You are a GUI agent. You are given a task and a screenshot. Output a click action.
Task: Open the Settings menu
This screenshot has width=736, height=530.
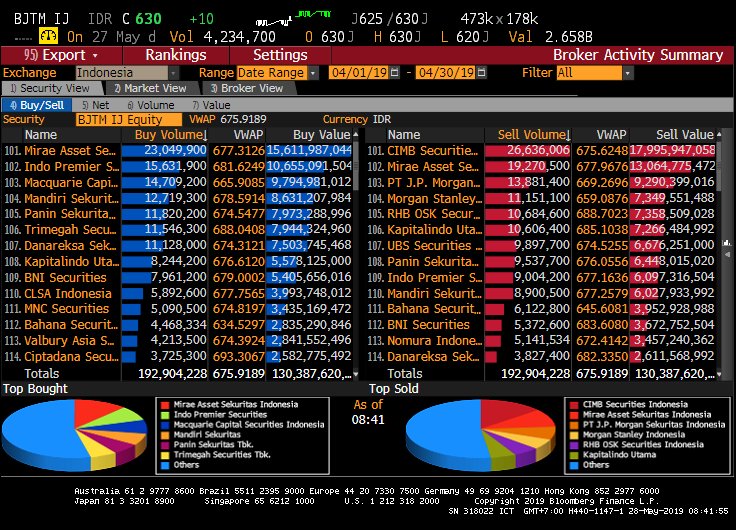[x=280, y=55]
